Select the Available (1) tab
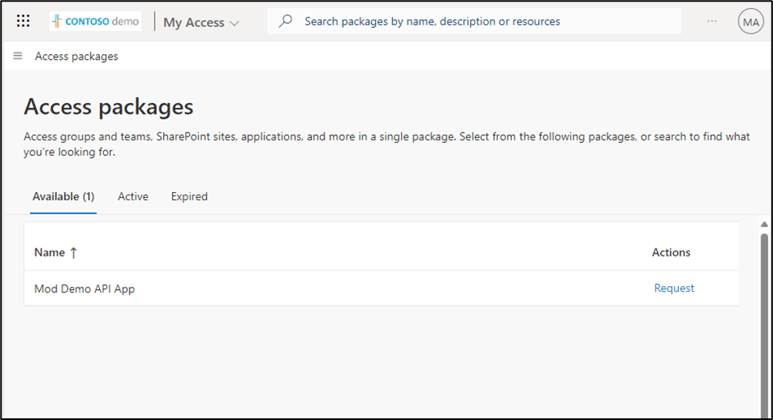This screenshot has height=420, width=773. click(63, 196)
